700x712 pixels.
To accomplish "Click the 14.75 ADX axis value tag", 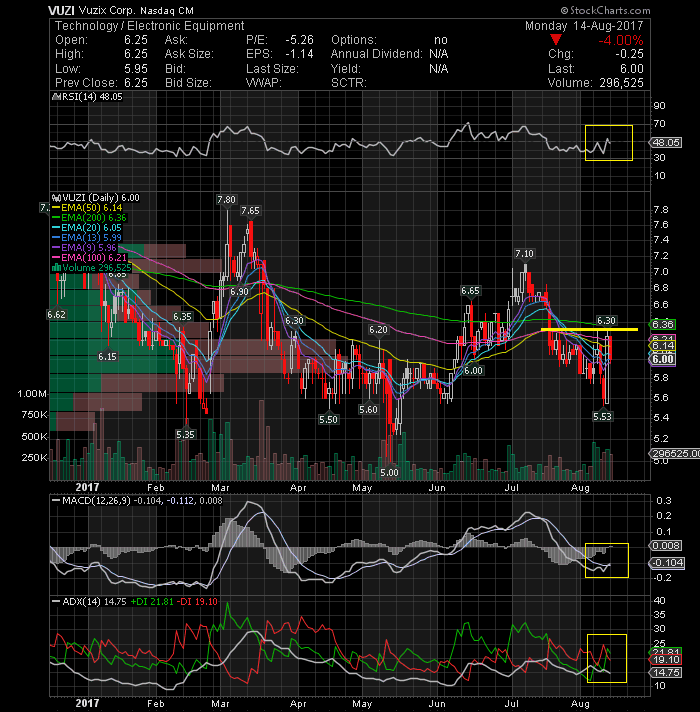I will (666, 672).
